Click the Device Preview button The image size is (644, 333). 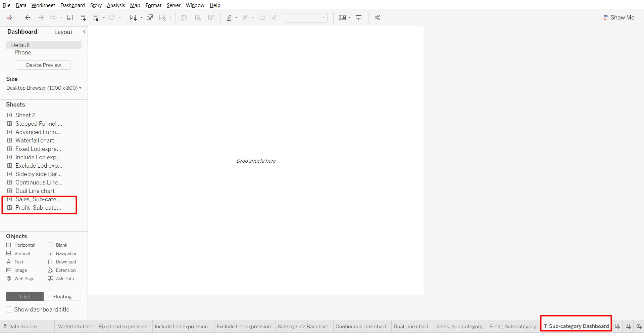pos(44,65)
